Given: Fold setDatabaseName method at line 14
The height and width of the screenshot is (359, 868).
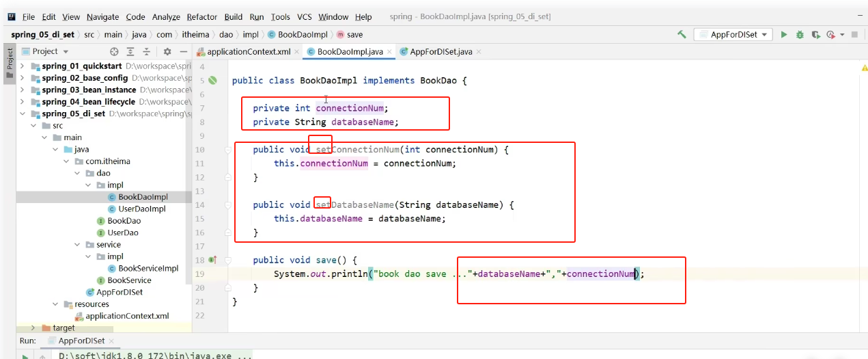Looking at the screenshot, I should pos(227,204).
